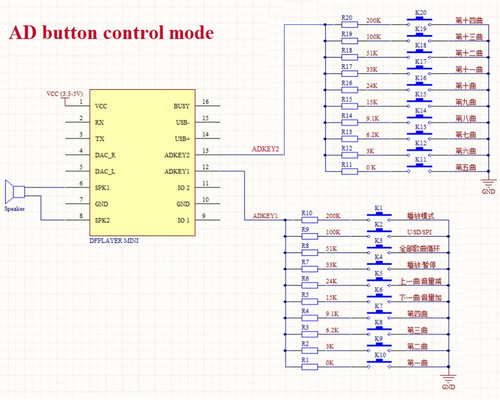
Task: Click push-button switch K10
Action: coord(379,363)
